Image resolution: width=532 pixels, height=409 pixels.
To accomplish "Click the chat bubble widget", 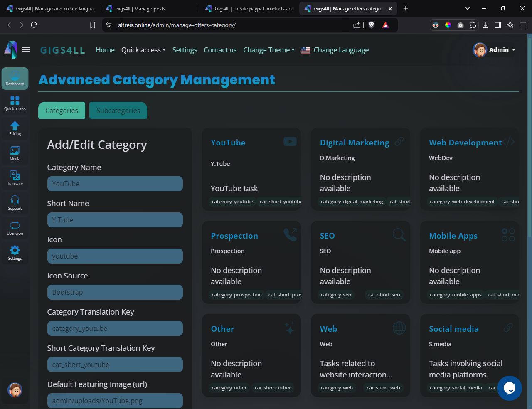I will tap(509, 388).
